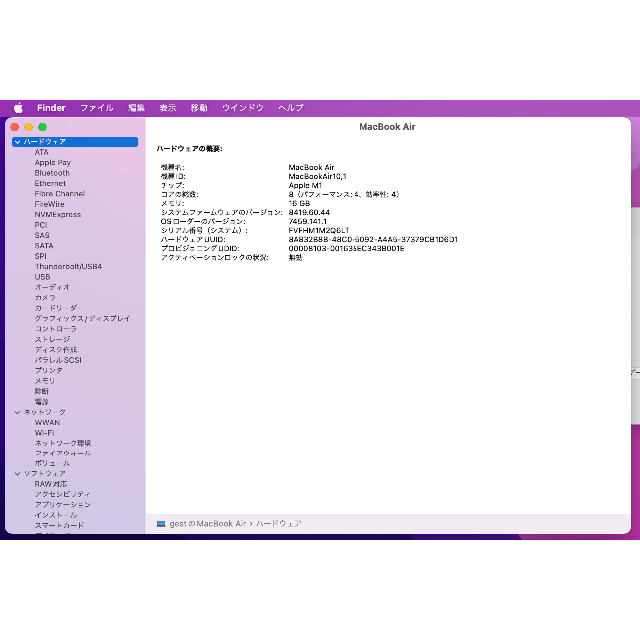Viewport: 640px width, 640px height.
Task: Select 電源 in the sidebar
Action: (x=42, y=402)
